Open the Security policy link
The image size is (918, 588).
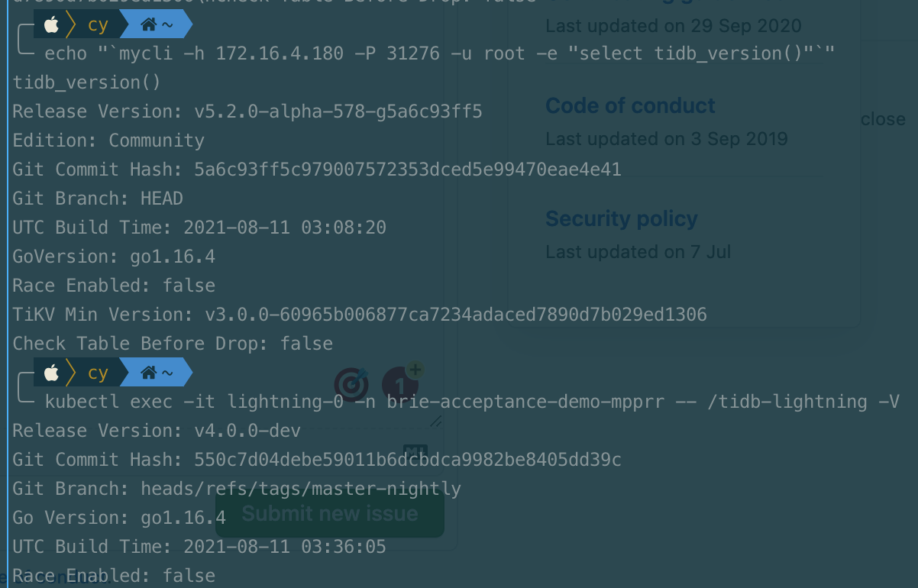[621, 218]
